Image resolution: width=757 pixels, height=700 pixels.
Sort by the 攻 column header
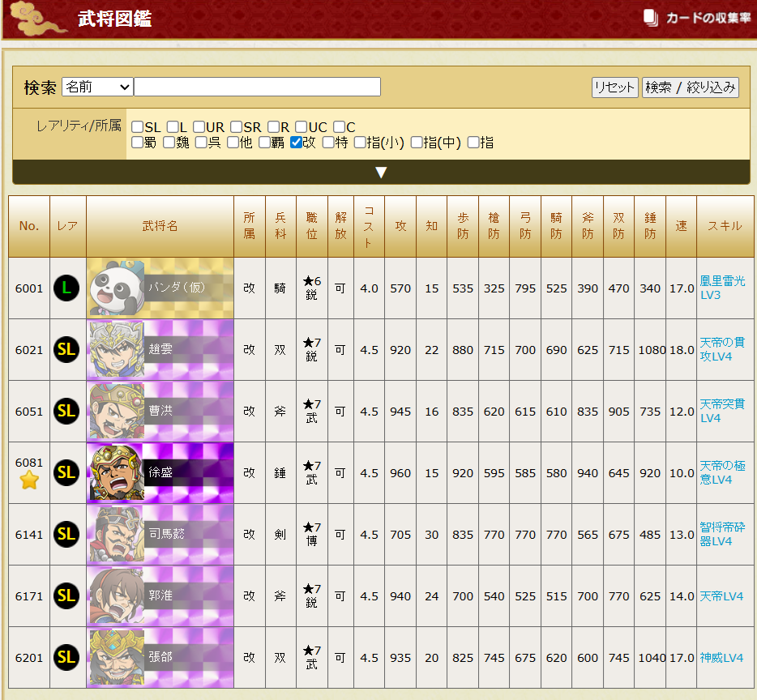click(x=400, y=226)
